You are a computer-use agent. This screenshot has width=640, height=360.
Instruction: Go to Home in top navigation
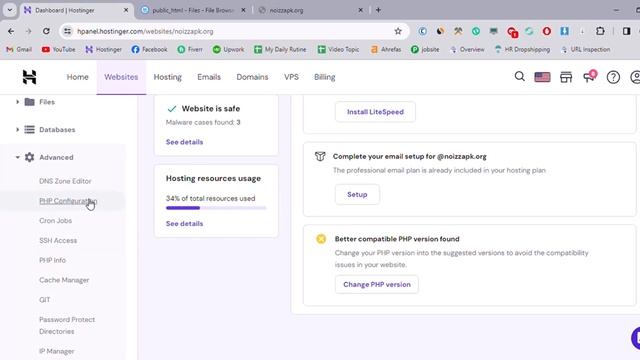(x=78, y=77)
